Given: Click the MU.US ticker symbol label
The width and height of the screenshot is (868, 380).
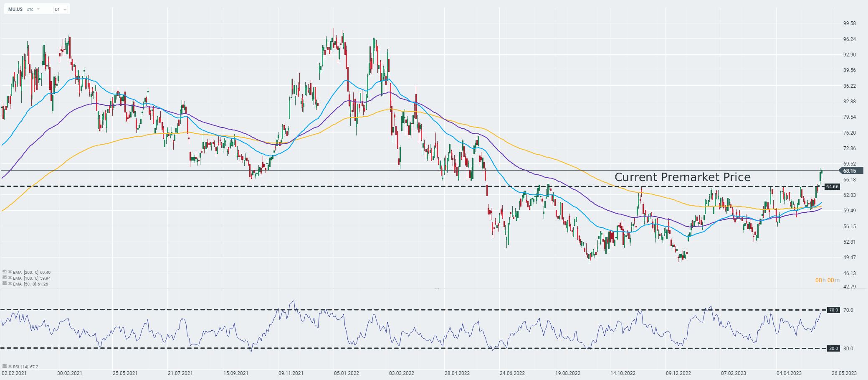Looking at the screenshot, I should [x=15, y=9].
